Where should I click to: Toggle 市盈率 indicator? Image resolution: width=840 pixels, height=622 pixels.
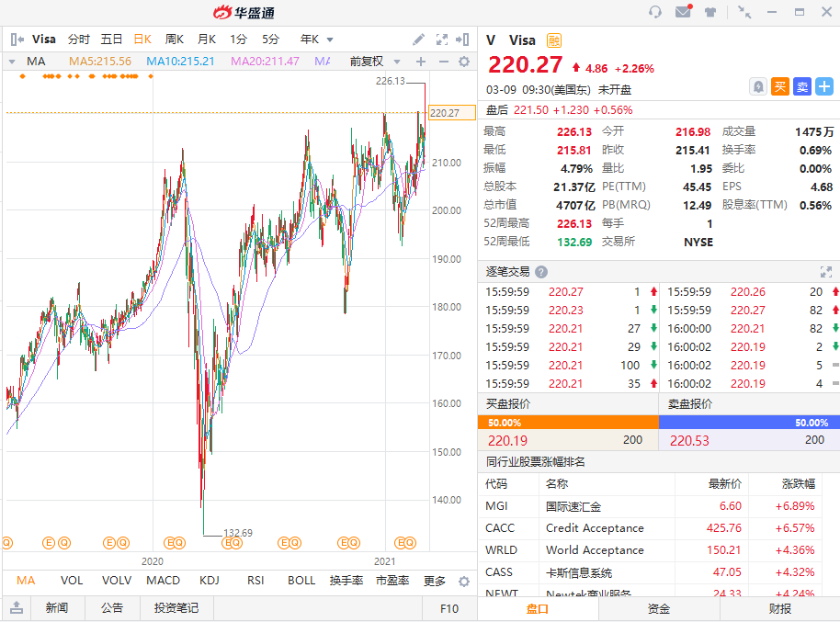(x=392, y=581)
